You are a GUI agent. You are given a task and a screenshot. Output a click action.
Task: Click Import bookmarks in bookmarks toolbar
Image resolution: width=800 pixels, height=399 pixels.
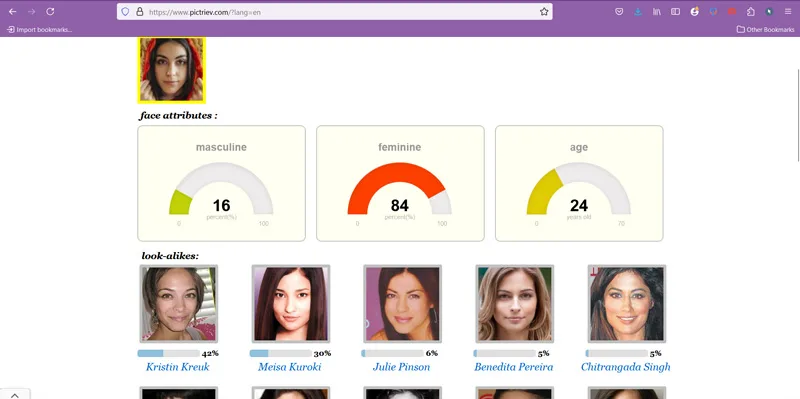coord(39,30)
